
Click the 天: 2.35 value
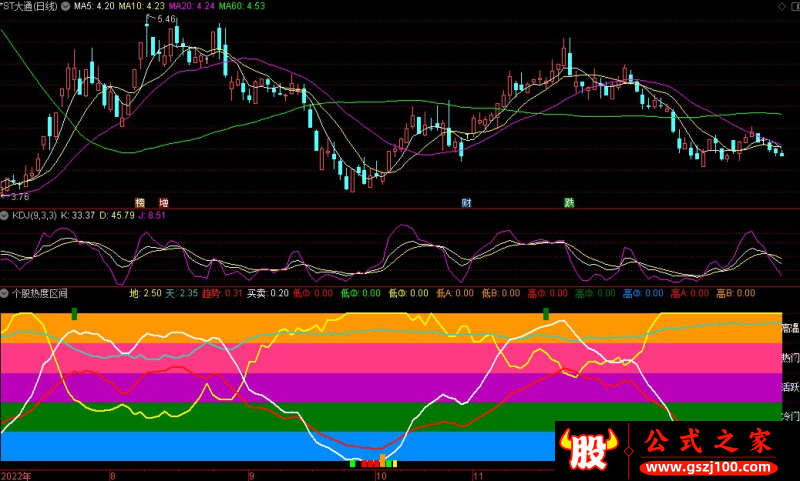pos(182,293)
